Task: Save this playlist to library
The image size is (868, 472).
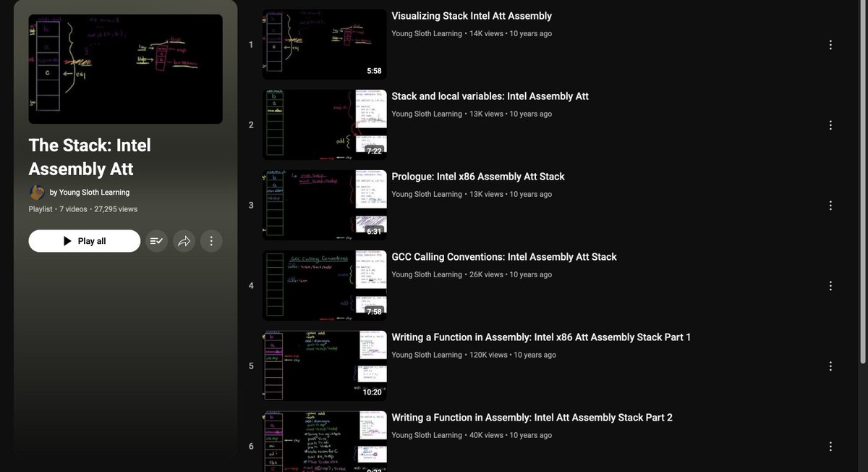Action: click(156, 240)
